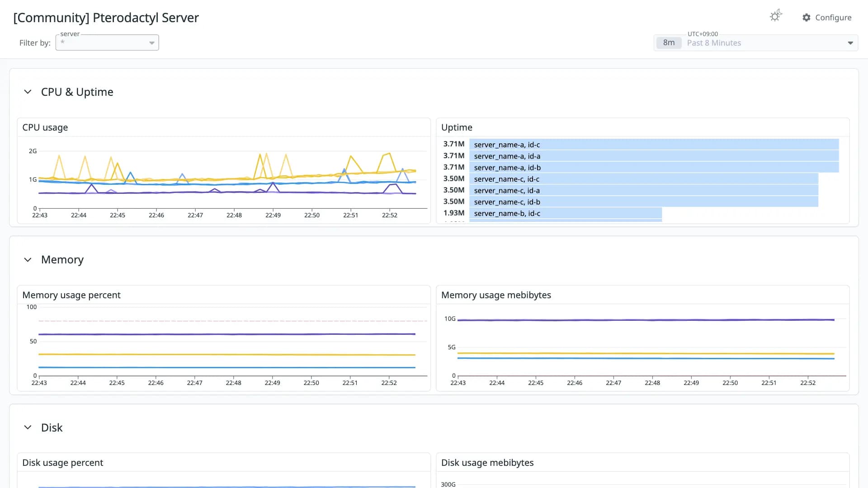
Task: Select the server_name-c, id-c uptime bar
Action: pyautogui.click(x=644, y=179)
